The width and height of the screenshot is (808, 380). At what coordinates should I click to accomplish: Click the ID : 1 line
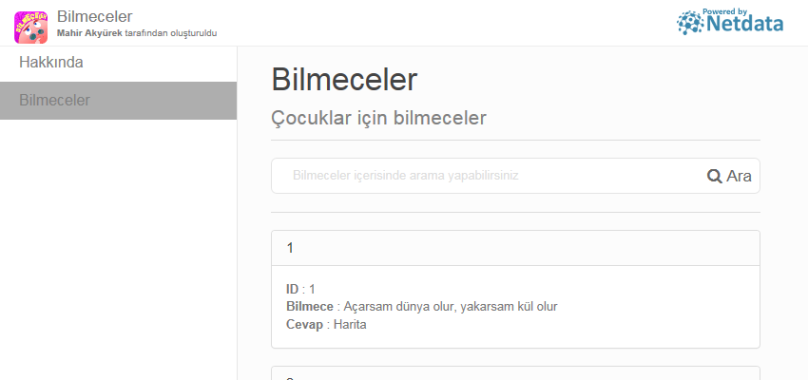[300, 289]
